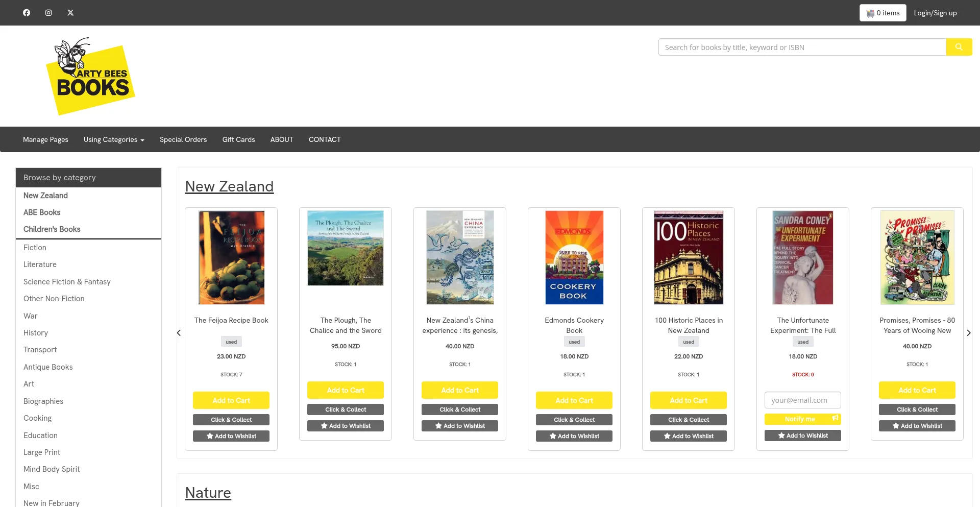The width and height of the screenshot is (980, 507).
Task: Add The Unfortunate Experiment to wishlist
Action: [x=803, y=436]
